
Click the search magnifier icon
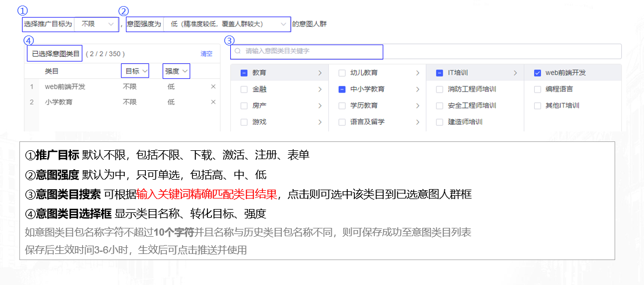click(238, 51)
